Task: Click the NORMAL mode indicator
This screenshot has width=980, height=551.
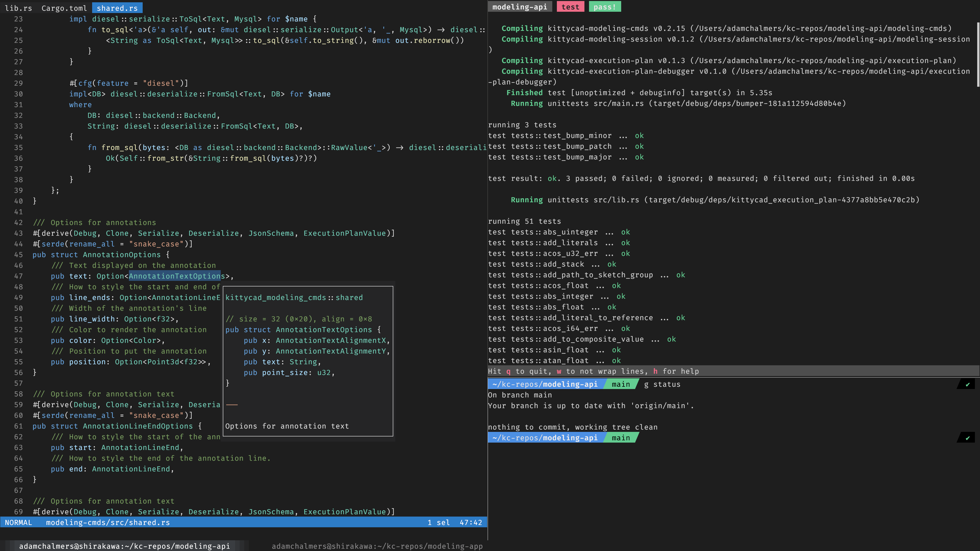Action: [x=18, y=522]
